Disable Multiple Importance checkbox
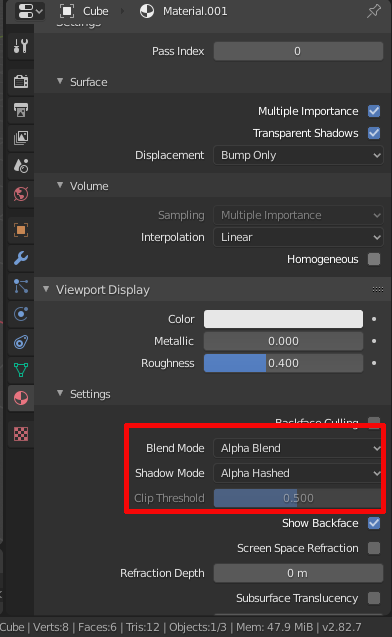392x637 pixels. point(374,111)
